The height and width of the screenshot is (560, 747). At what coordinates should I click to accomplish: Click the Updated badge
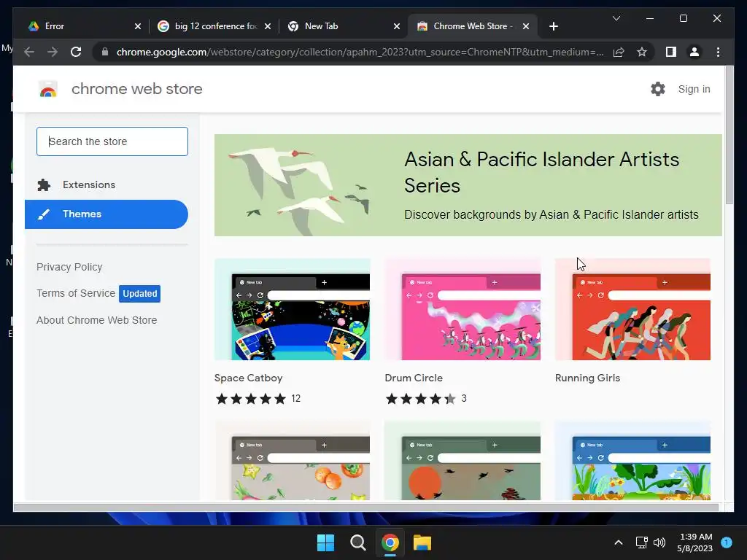139,294
